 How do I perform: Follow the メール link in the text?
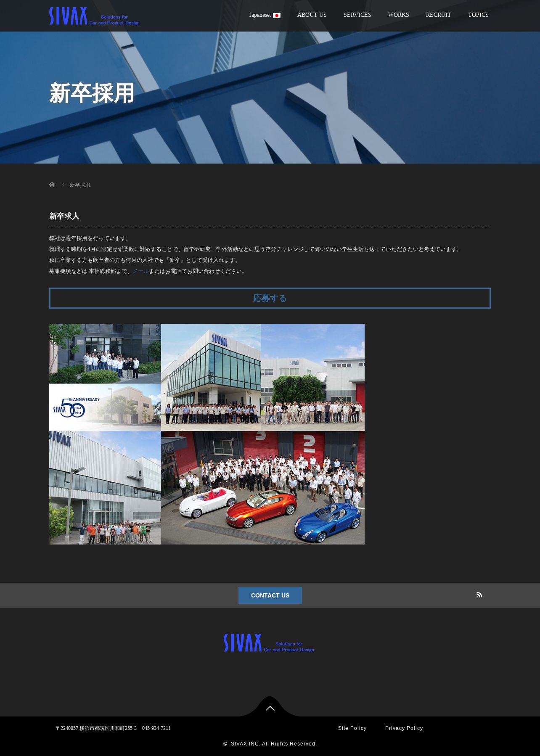click(140, 271)
